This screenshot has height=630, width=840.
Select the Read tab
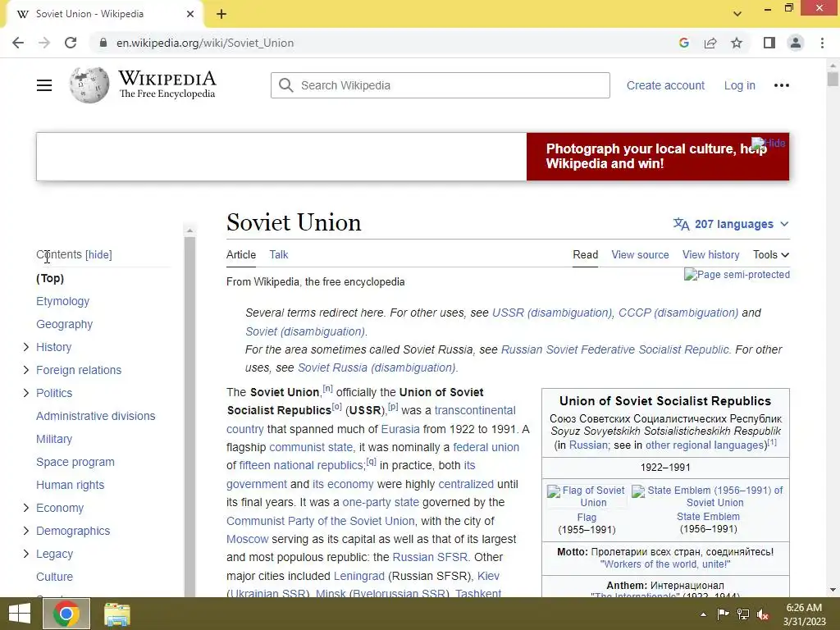[585, 254]
